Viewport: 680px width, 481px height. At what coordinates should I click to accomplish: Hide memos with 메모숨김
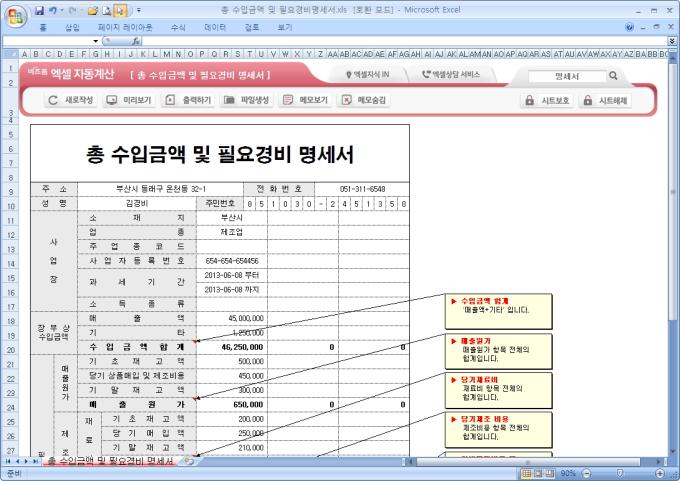tap(364, 100)
